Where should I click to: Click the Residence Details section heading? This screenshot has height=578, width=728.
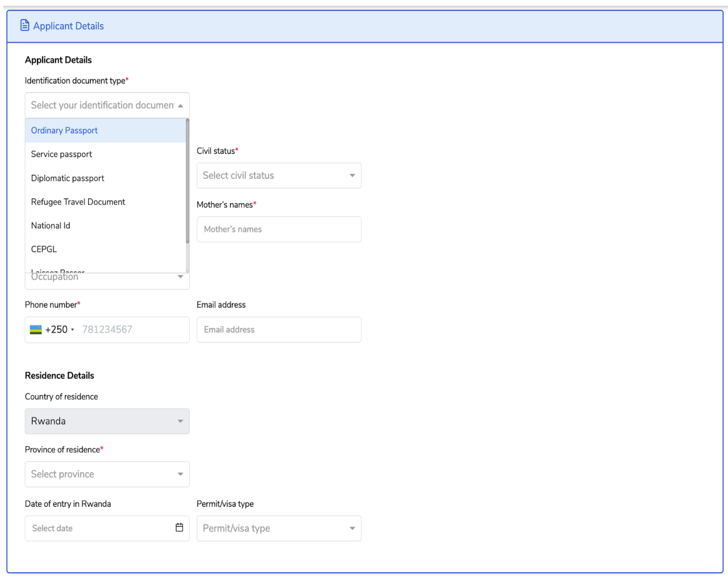59,375
